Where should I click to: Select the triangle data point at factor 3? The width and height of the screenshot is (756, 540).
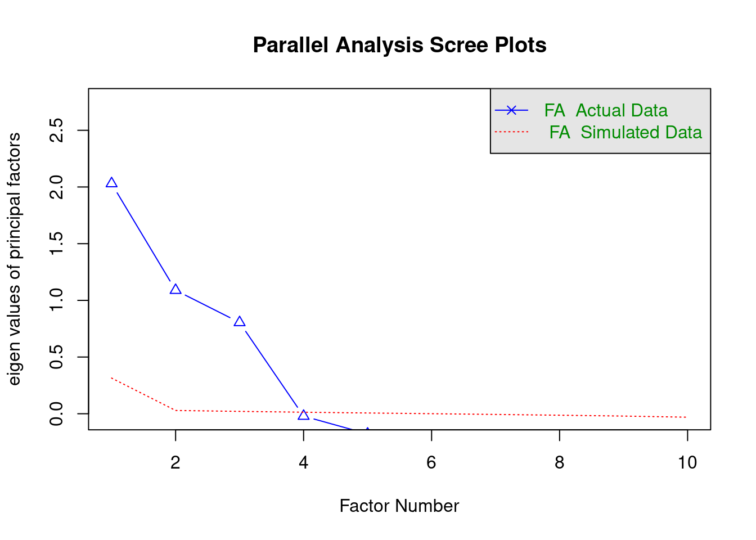tap(240, 322)
